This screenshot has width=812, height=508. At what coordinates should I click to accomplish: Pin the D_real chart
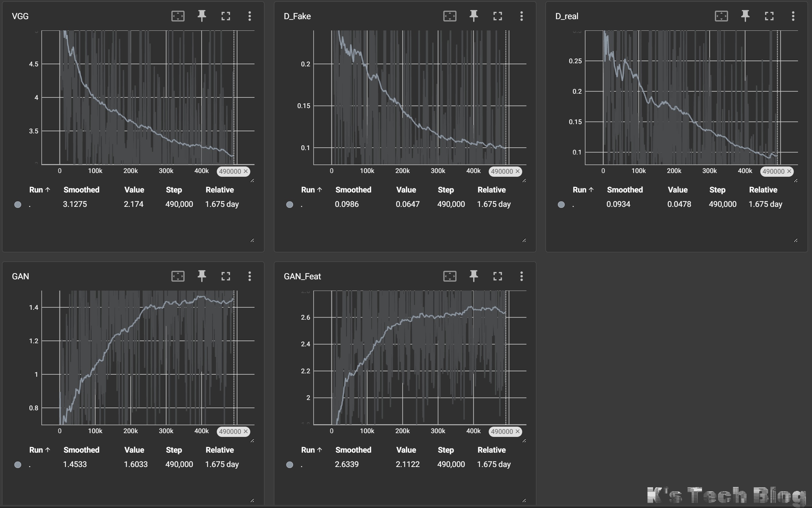tap(745, 16)
